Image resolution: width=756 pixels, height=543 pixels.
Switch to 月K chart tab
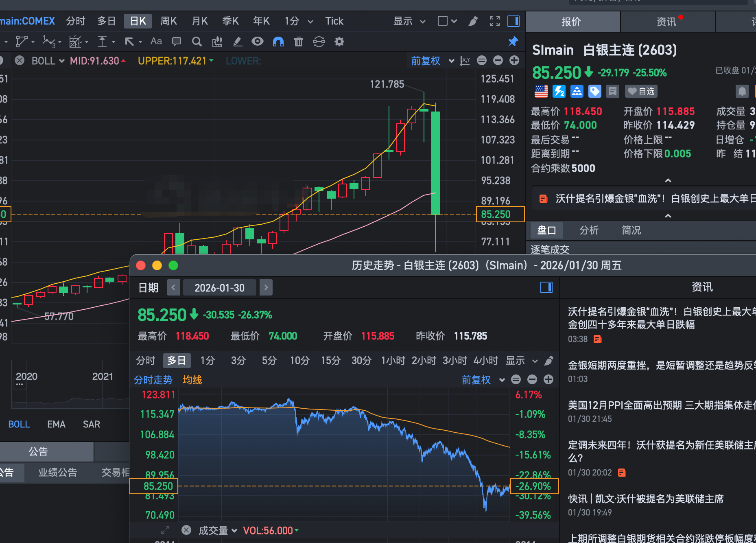200,21
